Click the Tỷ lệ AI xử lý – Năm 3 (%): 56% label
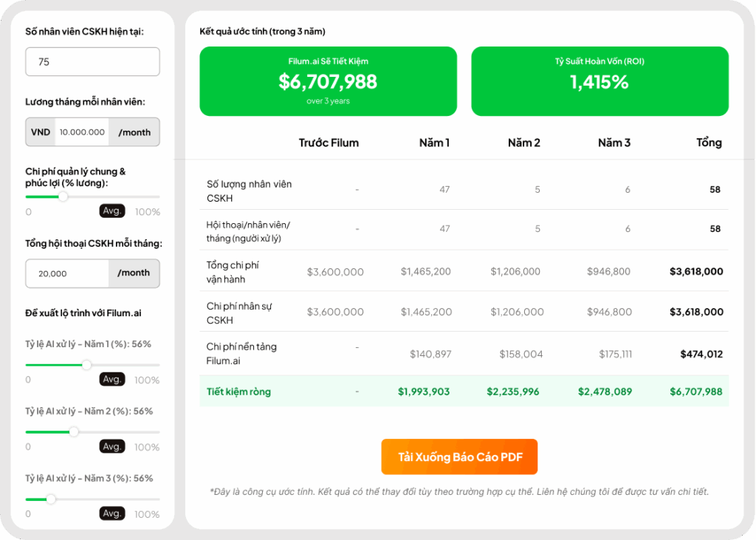This screenshot has width=756, height=540. tap(89, 478)
